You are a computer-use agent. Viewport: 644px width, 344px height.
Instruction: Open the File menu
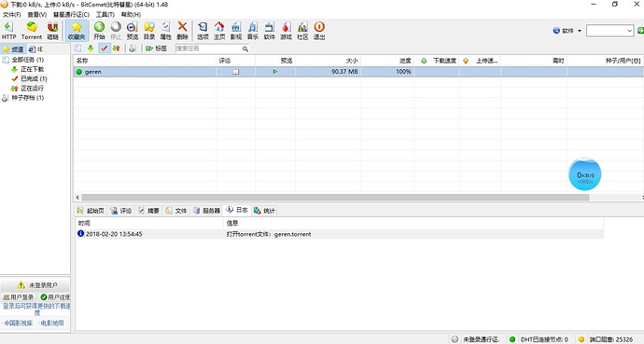click(x=11, y=14)
